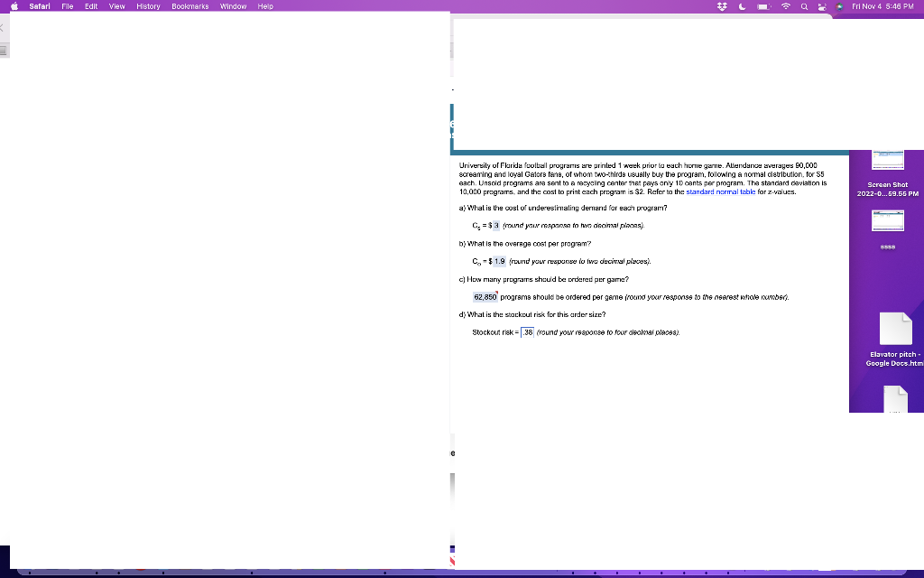This screenshot has width=924, height=578.
Task: Open the History menu
Action: pyautogui.click(x=148, y=6)
